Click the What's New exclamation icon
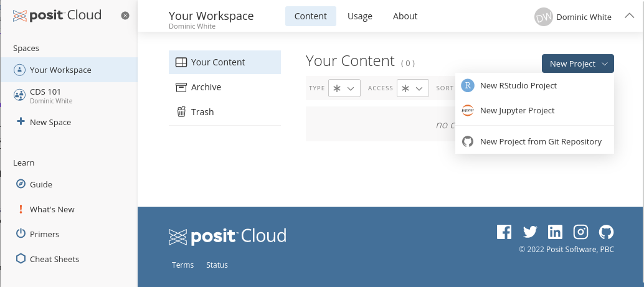644x287 pixels. coord(21,209)
